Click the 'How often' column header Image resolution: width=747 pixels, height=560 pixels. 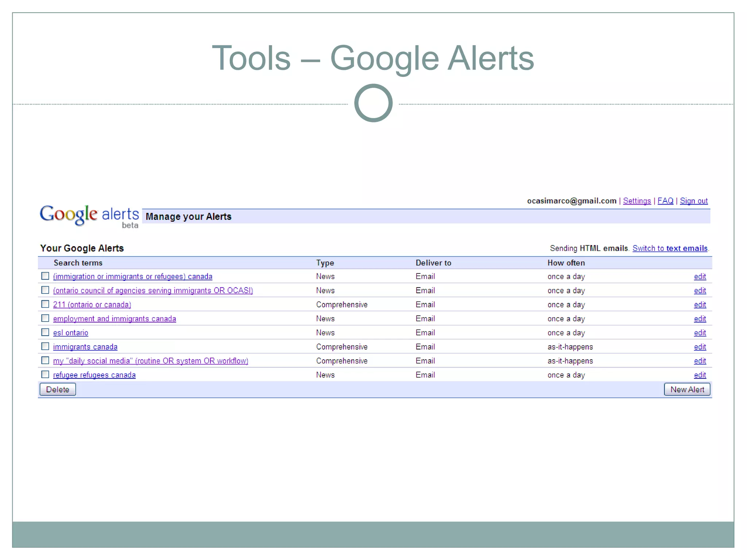[x=566, y=263]
